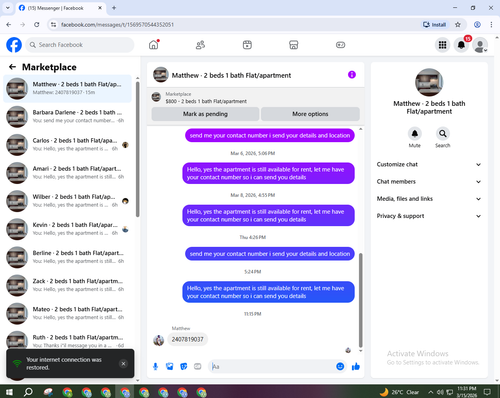Expand Customize chat section

(x=429, y=164)
